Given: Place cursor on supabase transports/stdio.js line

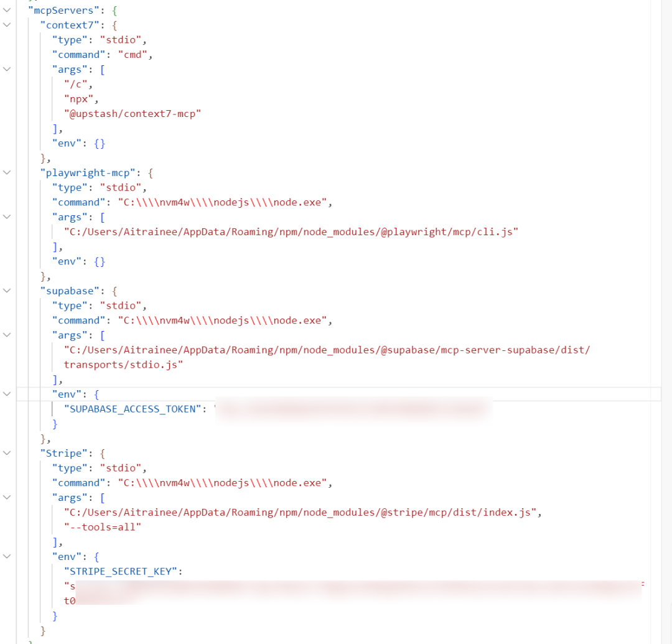Looking at the screenshot, I should [x=123, y=365].
